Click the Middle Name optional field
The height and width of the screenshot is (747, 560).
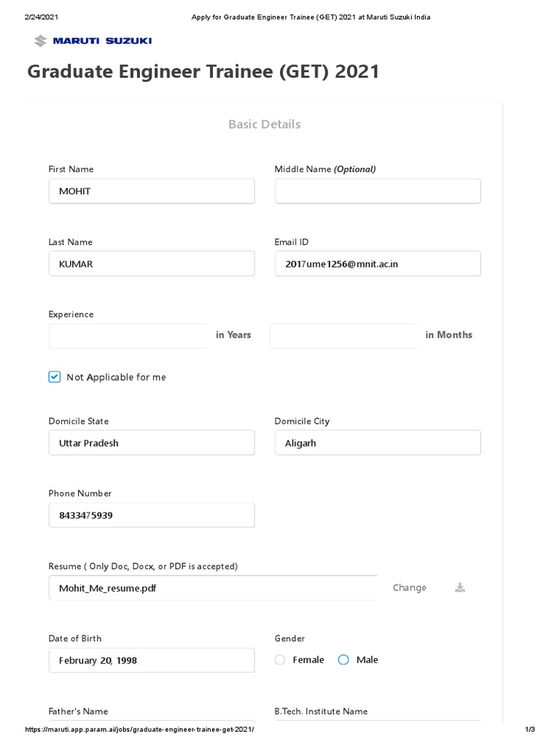point(377,191)
